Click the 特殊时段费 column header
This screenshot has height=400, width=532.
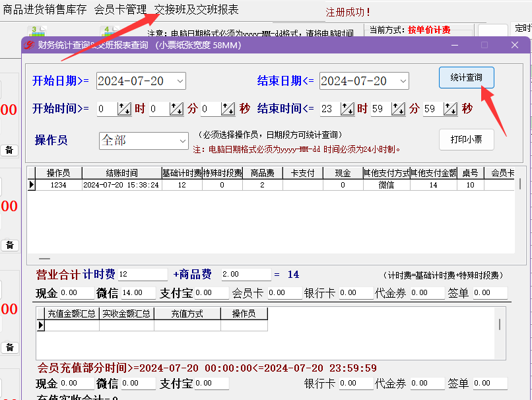(x=222, y=173)
